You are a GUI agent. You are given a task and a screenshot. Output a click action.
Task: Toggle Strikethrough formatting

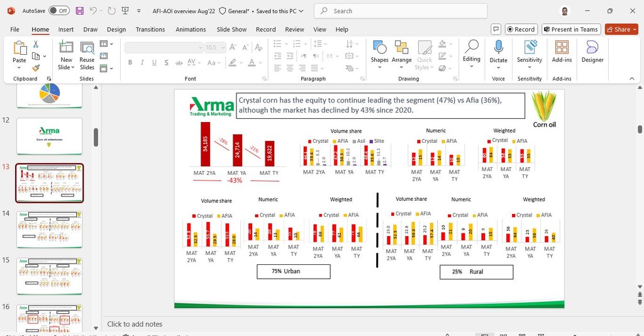(x=179, y=62)
